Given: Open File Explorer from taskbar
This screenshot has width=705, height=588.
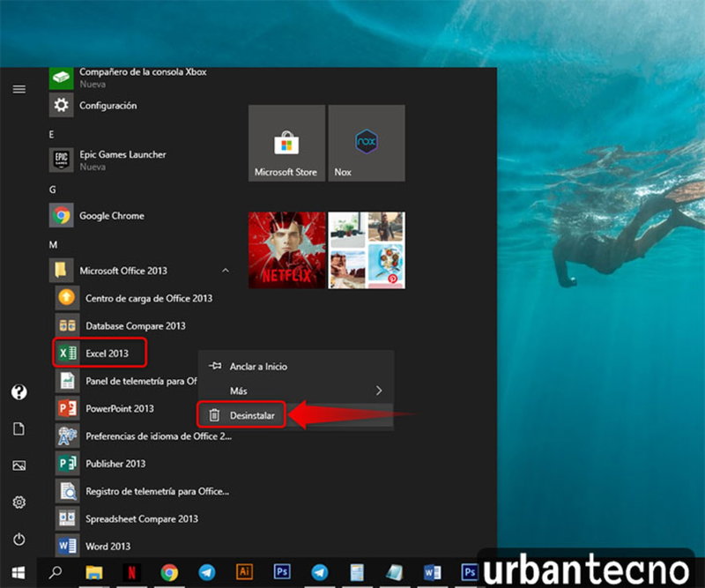Looking at the screenshot, I should point(94,573).
